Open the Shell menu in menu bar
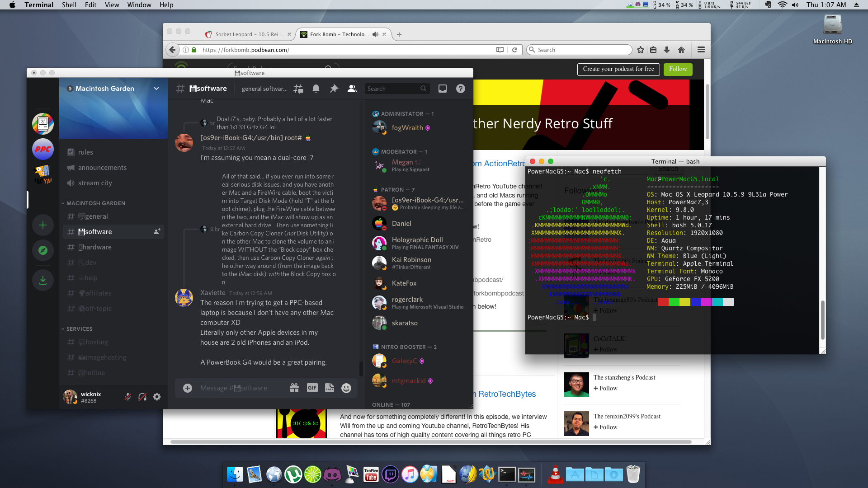Image resolution: width=868 pixels, height=488 pixels. click(x=69, y=5)
